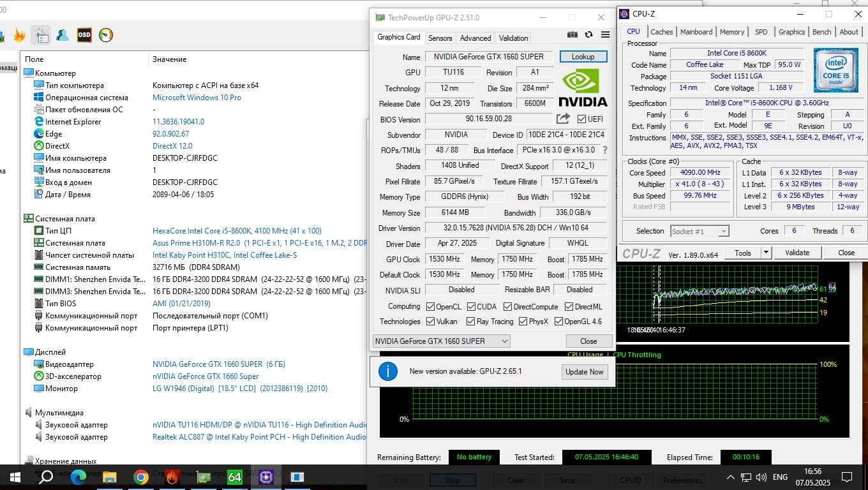Screen dimensions: 868x490
Task: Click the Asus Prime H310M-R R2.0 link
Action: [258, 243]
